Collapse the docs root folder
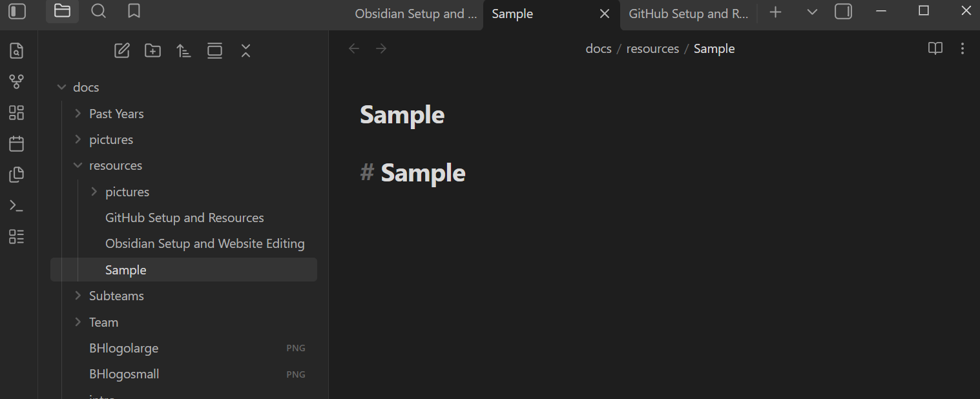 (62, 87)
